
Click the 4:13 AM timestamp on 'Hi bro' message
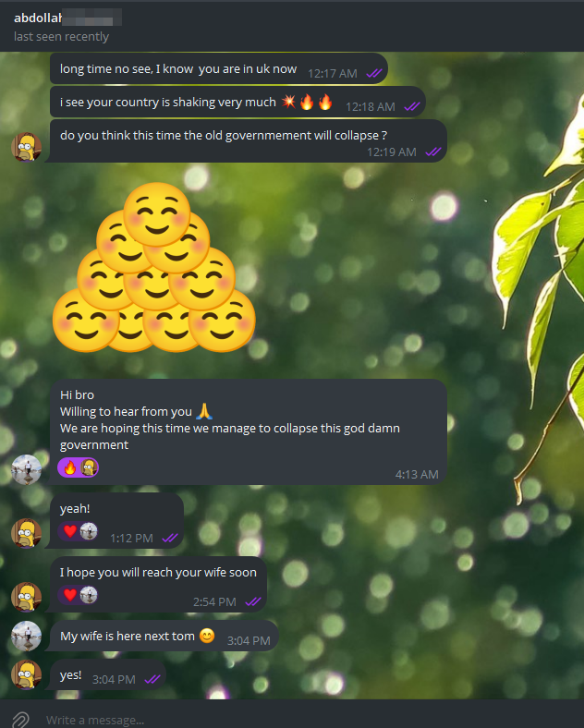tap(417, 475)
